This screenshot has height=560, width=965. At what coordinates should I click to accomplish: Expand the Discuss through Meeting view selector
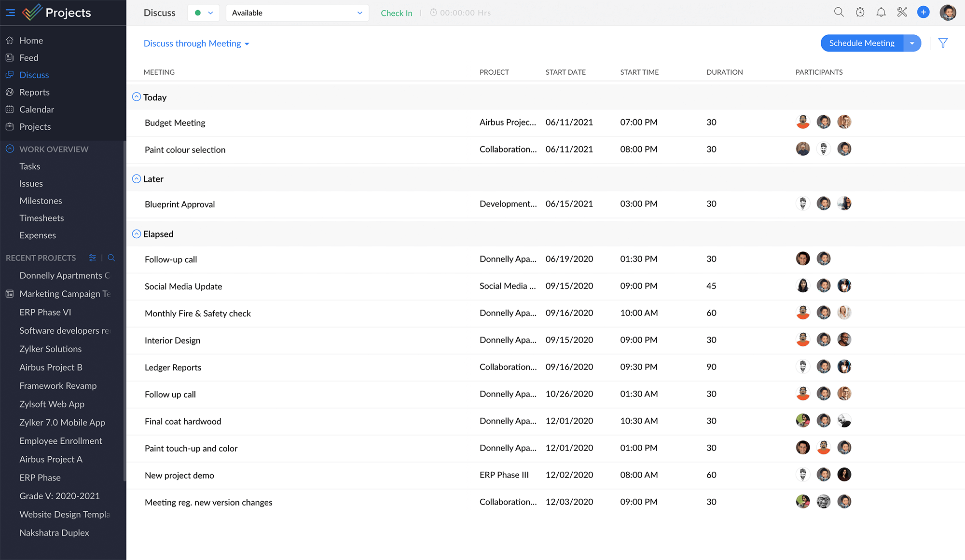click(x=196, y=44)
